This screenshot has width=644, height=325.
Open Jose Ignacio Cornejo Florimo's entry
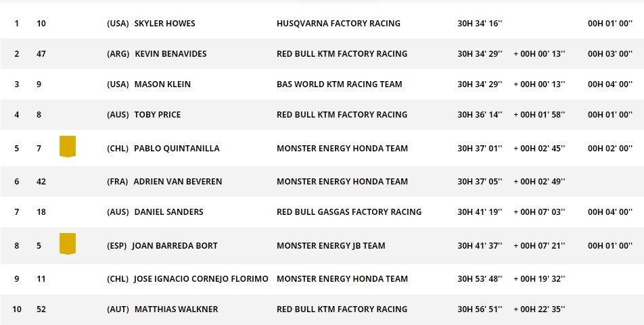pyautogui.click(x=200, y=279)
